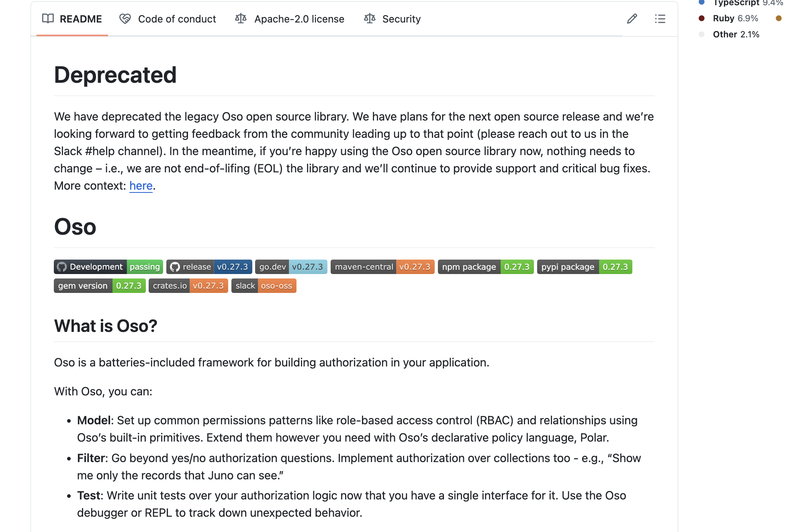Click the GitHub logo in Development badge
The height and width of the screenshot is (532, 785).
tap(62, 267)
